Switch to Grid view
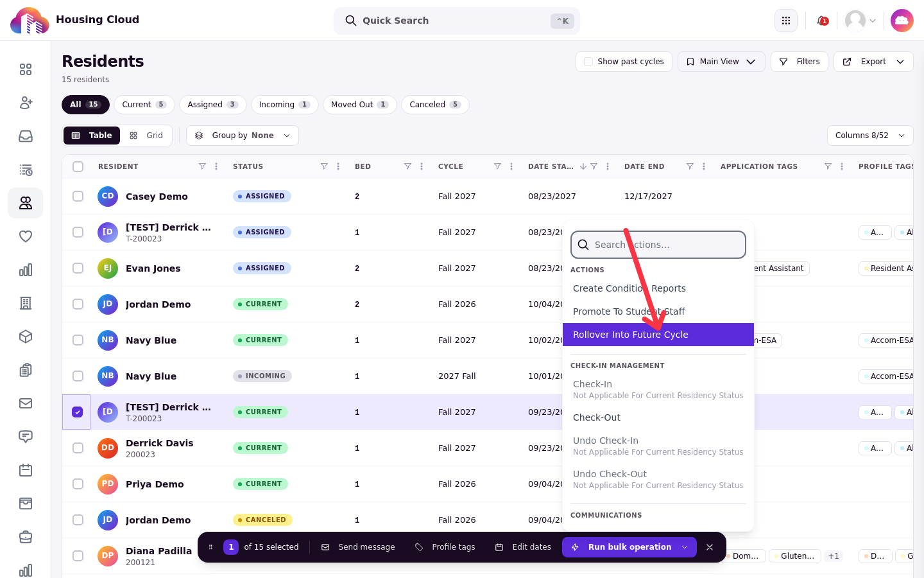The height and width of the screenshot is (578, 924). coord(146,136)
